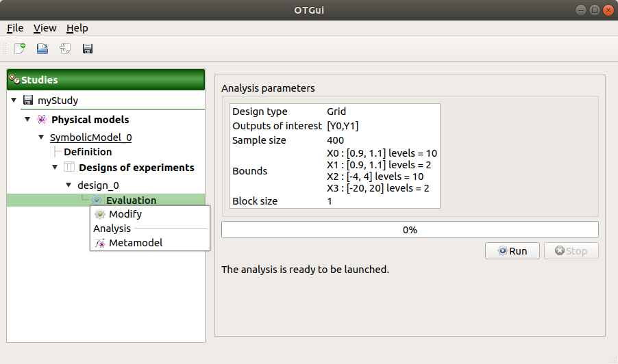This screenshot has height=364, width=618.
Task: Open the File menu
Action: point(15,28)
